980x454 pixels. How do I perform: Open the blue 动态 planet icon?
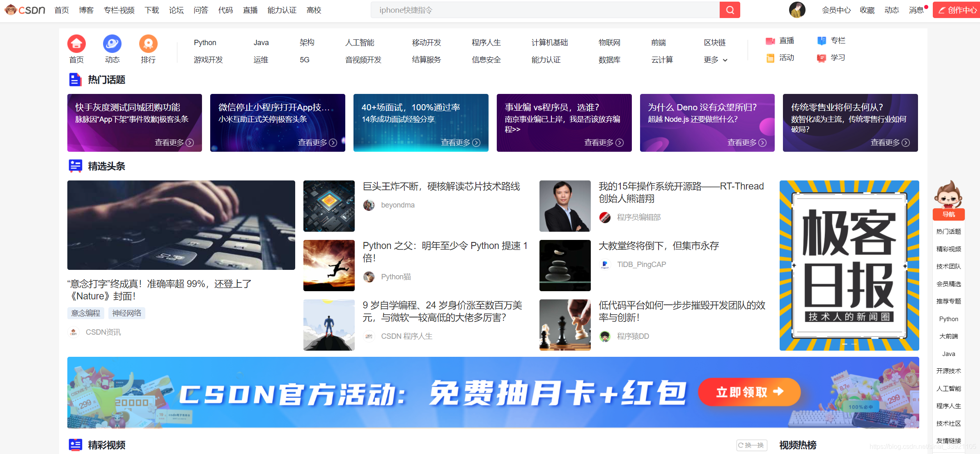click(x=112, y=43)
